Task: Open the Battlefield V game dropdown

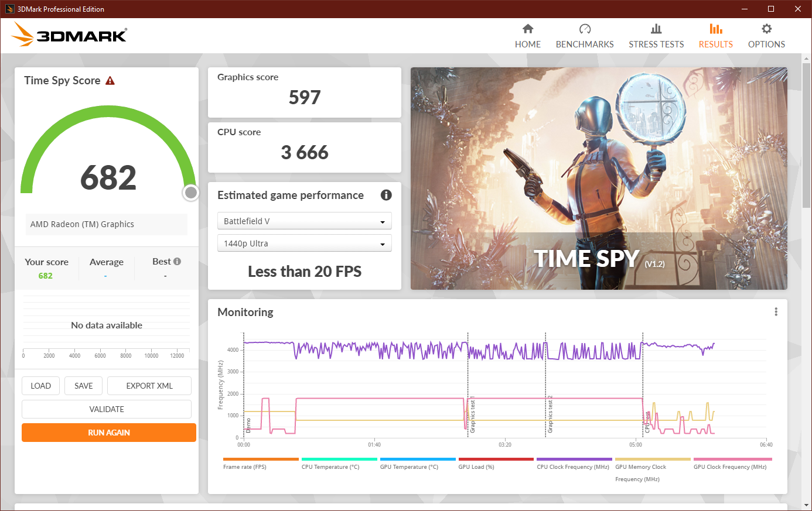Action: click(x=305, y=221)
